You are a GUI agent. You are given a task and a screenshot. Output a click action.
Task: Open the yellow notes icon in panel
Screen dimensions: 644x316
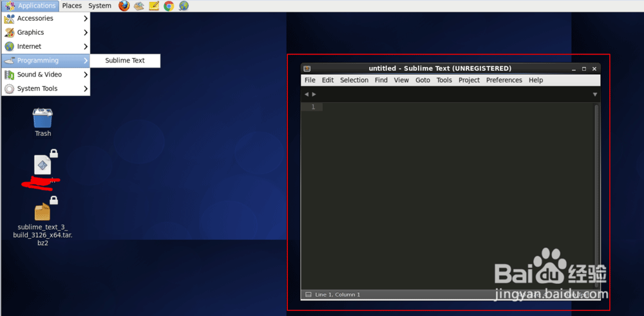tap(154, 6)
